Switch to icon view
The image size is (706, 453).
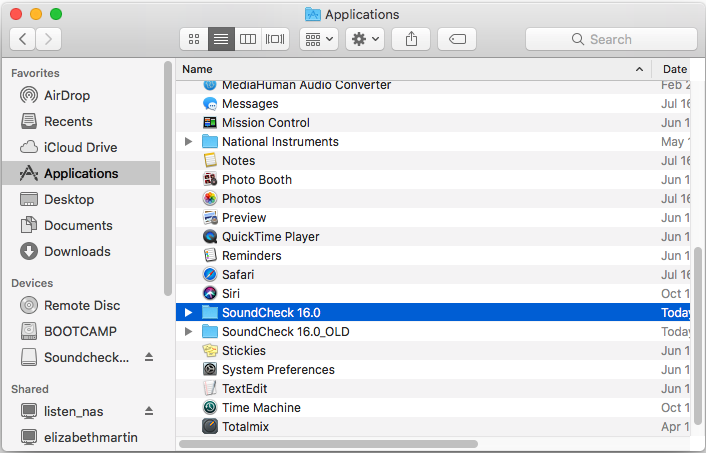(194, 39)
